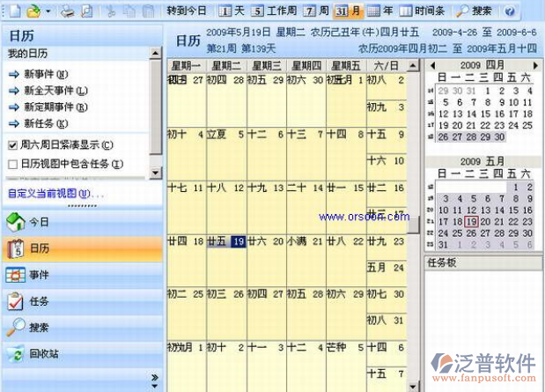
Task: Click the new document icon in toolbar
Action: pos(12,11)
